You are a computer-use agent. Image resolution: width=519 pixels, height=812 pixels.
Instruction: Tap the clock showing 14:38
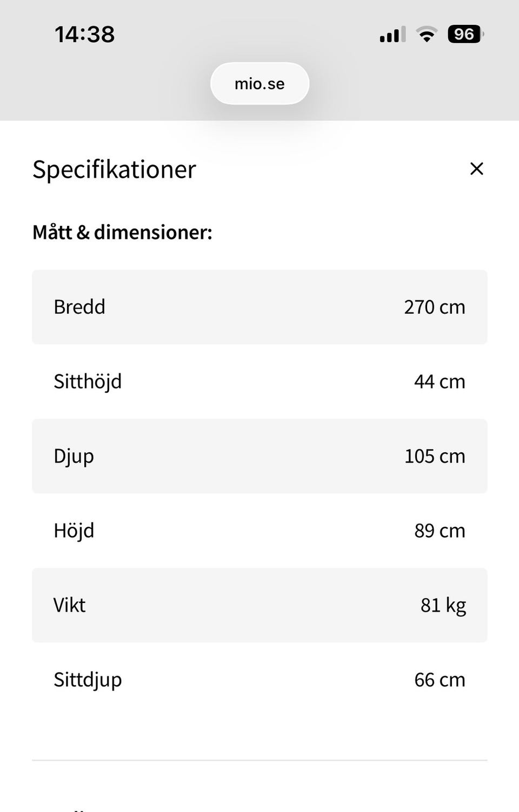(x=85, y=34)
